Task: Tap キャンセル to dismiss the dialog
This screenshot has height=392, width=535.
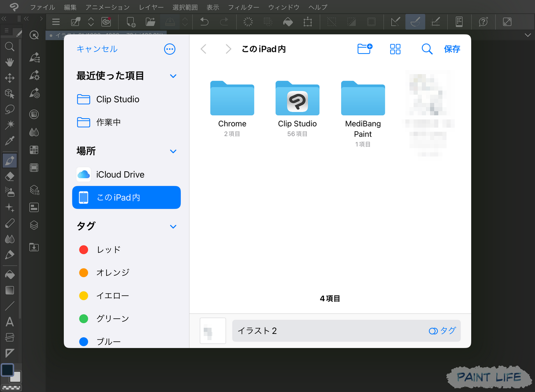Action: tap(97, 49)
